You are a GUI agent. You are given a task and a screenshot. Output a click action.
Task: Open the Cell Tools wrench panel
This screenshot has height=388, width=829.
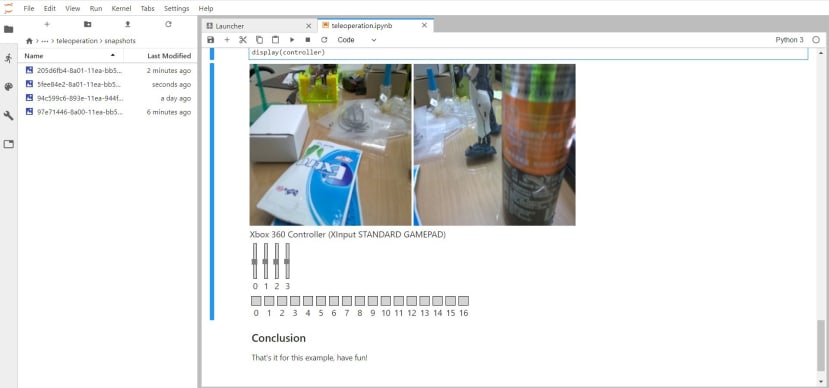coord(8,115)
